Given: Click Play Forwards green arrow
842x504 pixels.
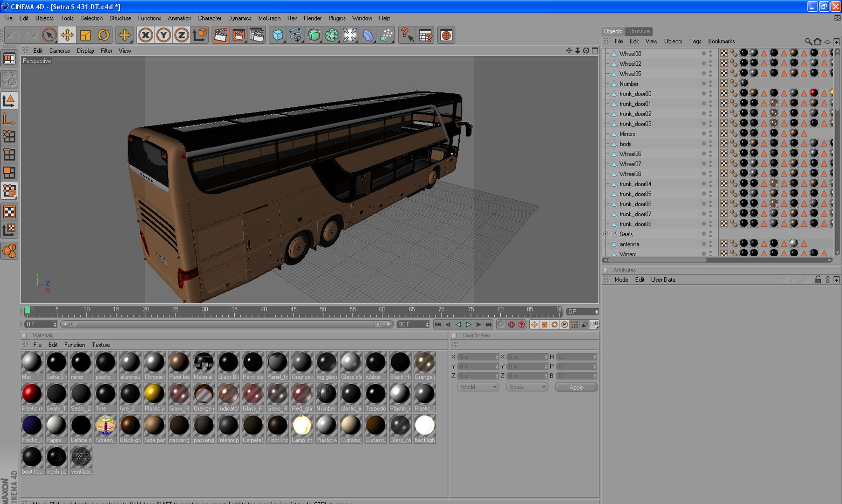Looking at the screenshot, I should (x=469, y=324).
